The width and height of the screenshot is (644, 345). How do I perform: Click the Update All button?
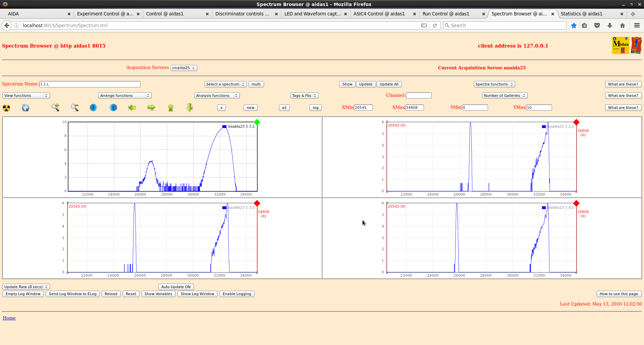389,84
